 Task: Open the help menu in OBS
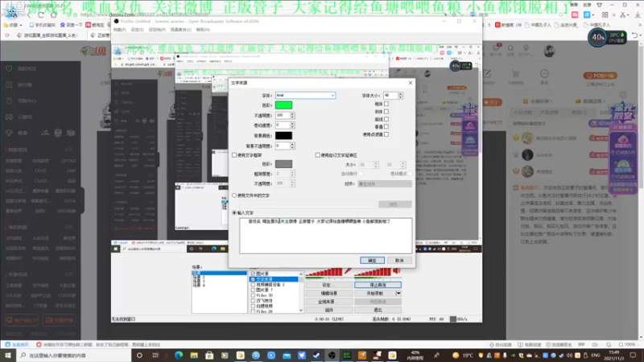203,30
